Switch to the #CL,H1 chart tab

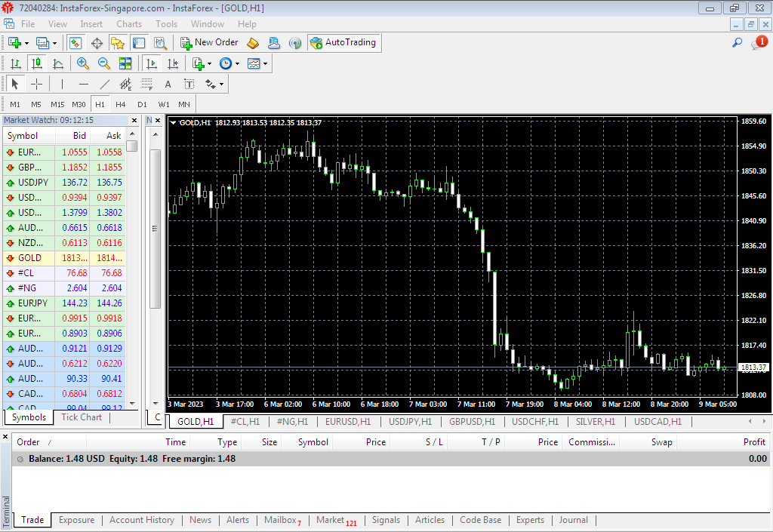pos(245,422)
